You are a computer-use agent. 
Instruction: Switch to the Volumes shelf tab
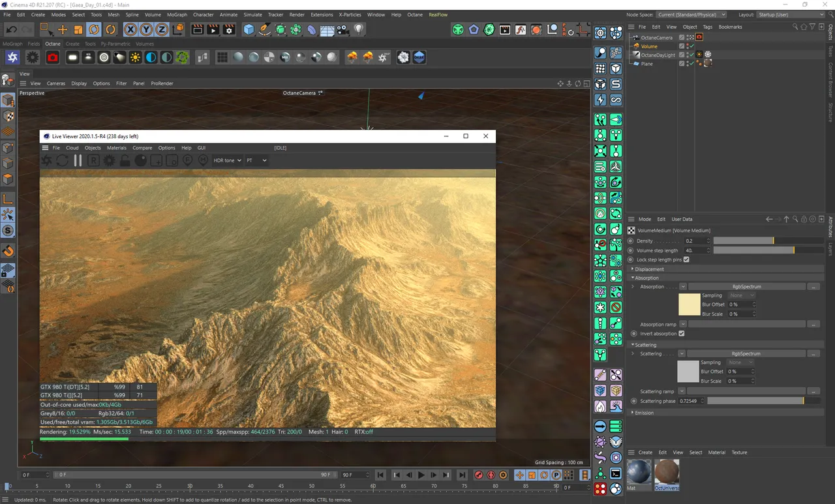click(145, 44)
